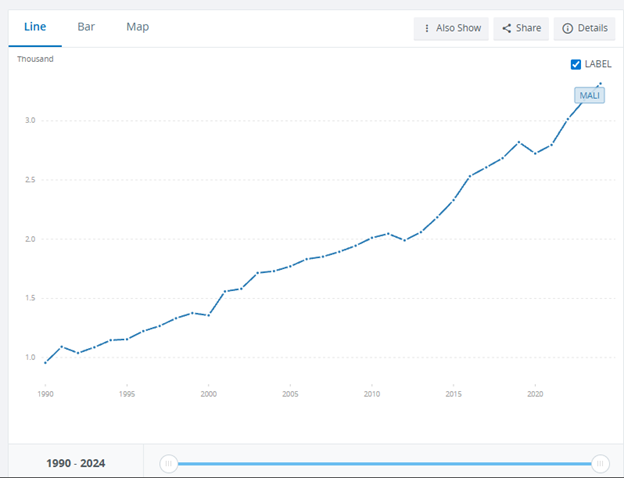Click the data point at year 2000
The image size is (624, 478).
click(x=208, y=315)
